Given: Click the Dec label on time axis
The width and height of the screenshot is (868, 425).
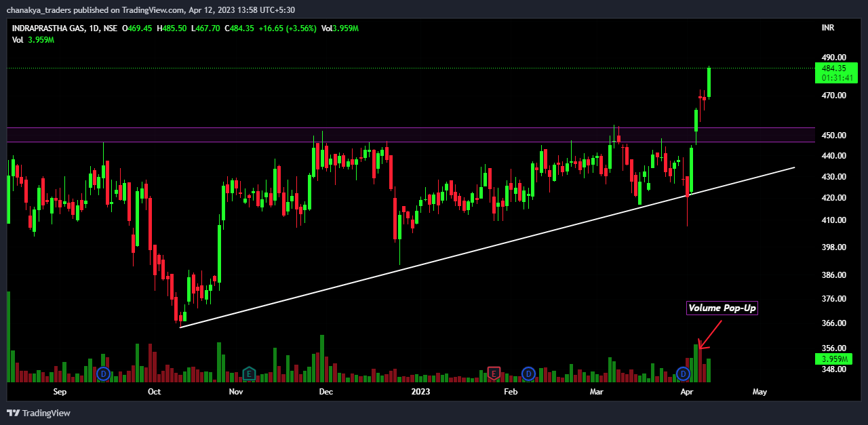Looking at the screenshot, I should [326, 392].
